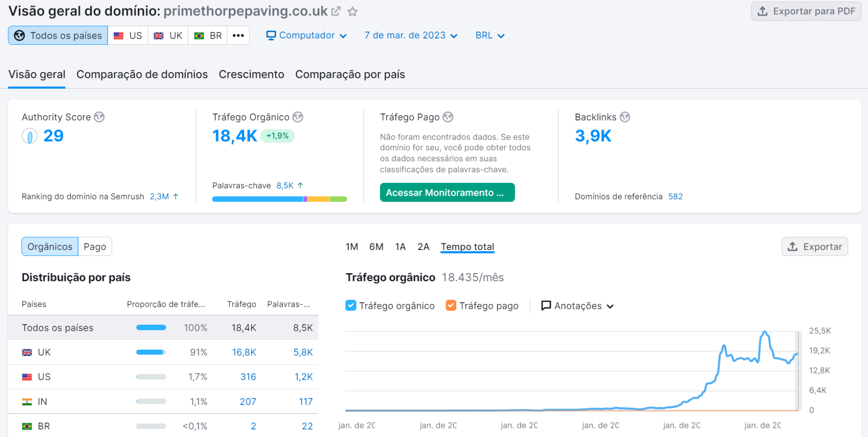Switch to the Visão geral tab
This screenshot has height=437, width=868.
click(37, 74)
